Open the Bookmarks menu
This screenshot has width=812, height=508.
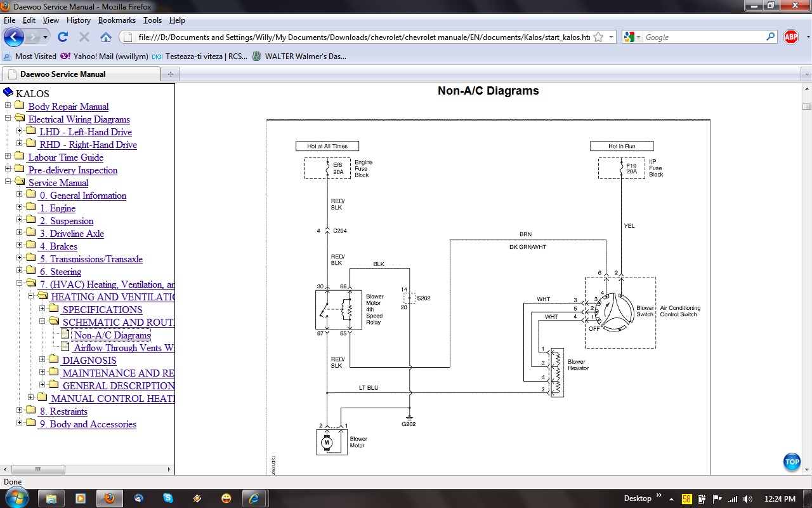coord(117,20)
